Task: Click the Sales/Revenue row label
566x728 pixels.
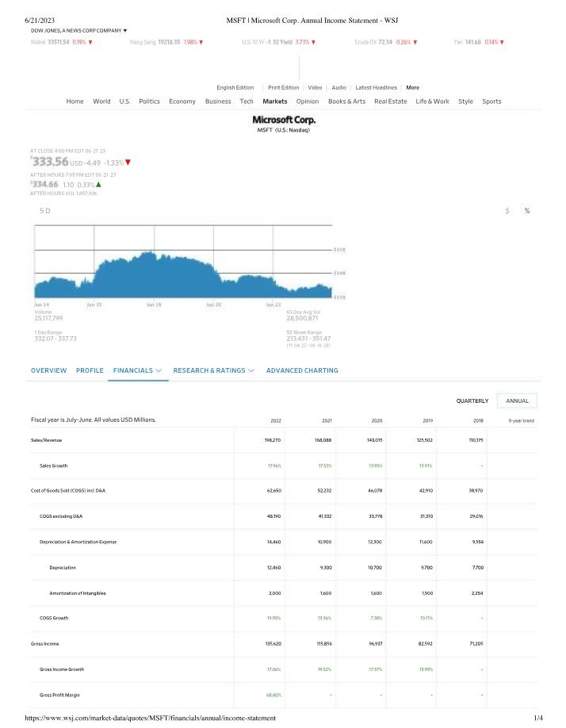Action: click(x=47, y=440)
